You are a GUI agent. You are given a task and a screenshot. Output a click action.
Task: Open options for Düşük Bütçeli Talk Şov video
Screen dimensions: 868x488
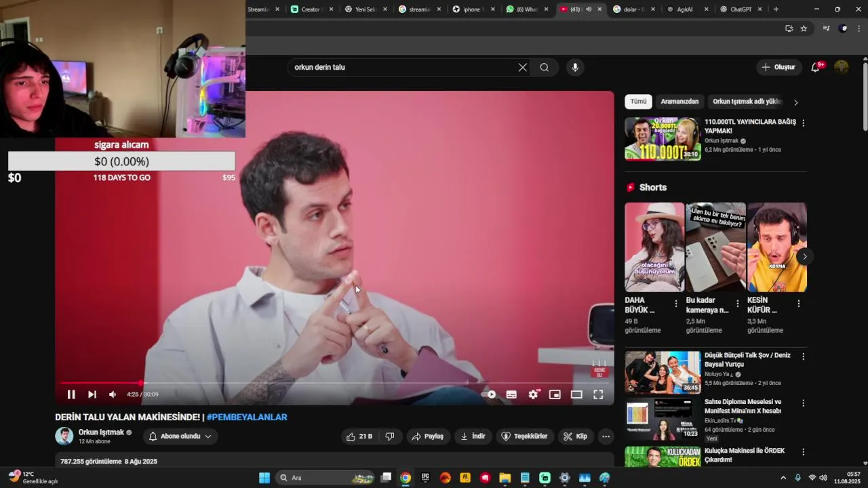tap(804, 357)
